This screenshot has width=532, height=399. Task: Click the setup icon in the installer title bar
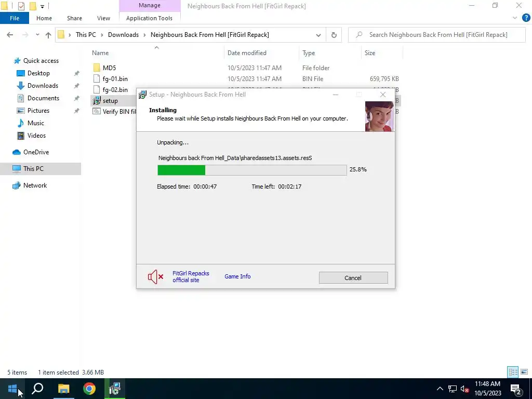click(x=142, y=95)
